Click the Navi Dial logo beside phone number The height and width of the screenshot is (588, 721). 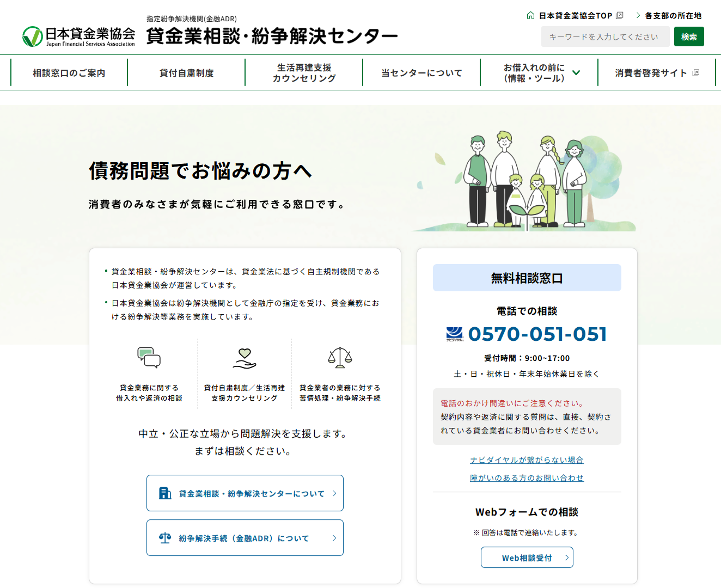pos(455,334)
